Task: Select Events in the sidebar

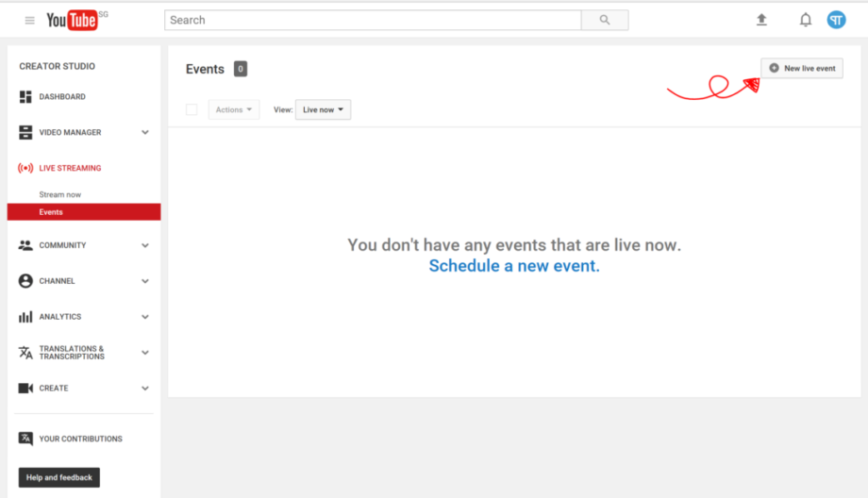Action: coord(51,212)
